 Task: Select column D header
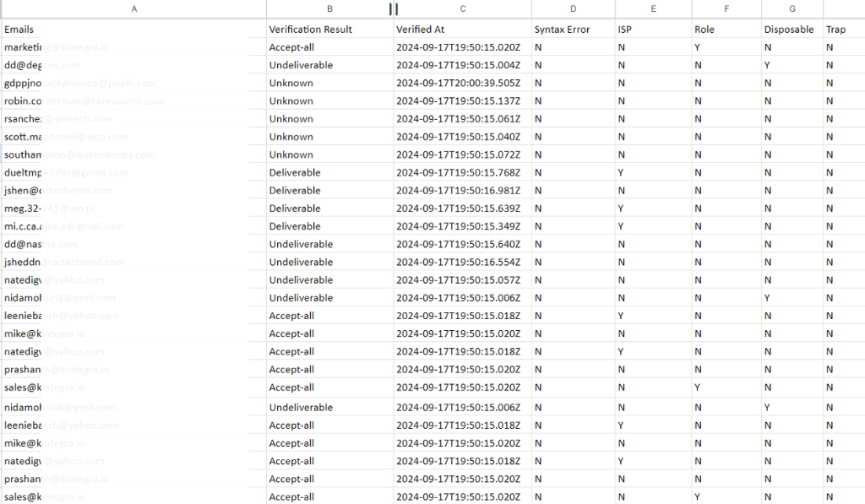(x=574, y=8)
